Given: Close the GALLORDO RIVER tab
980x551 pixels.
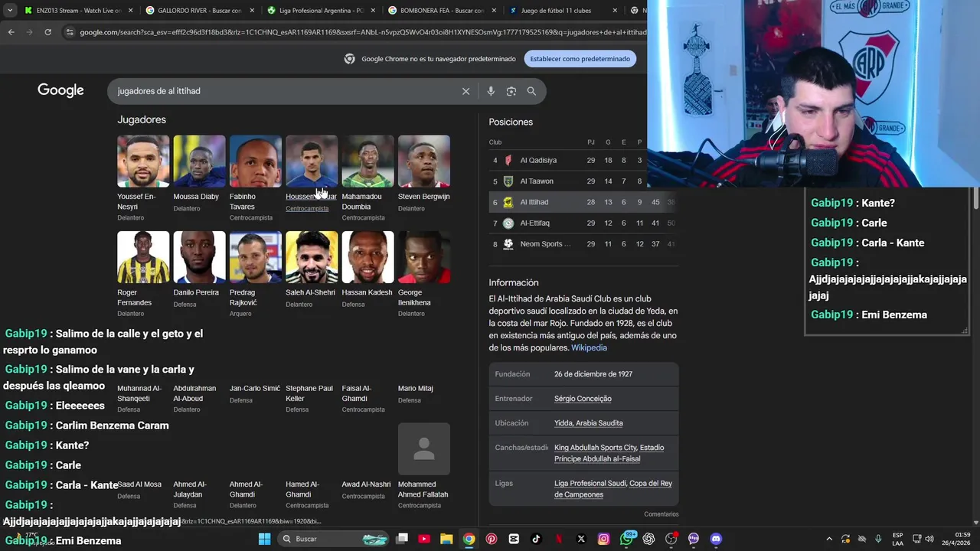Looking at the screenshot, I should [251, 11].
